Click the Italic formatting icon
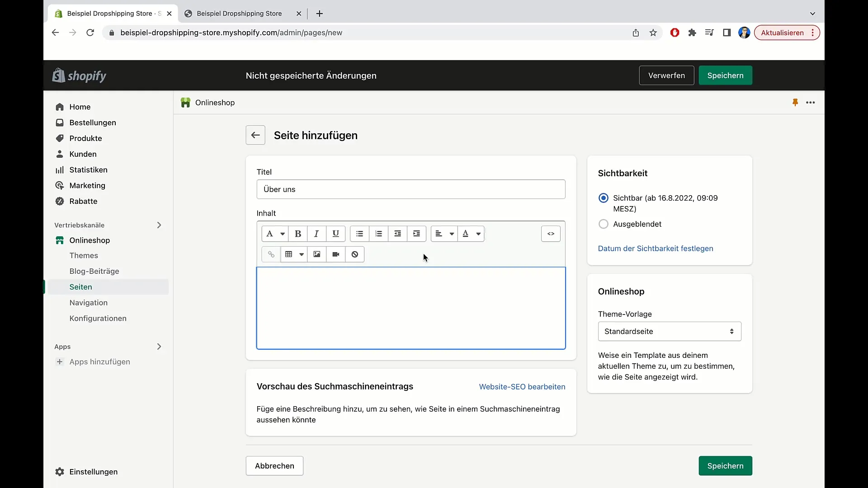This screenshot has width=868, height=488. (316, 233)
